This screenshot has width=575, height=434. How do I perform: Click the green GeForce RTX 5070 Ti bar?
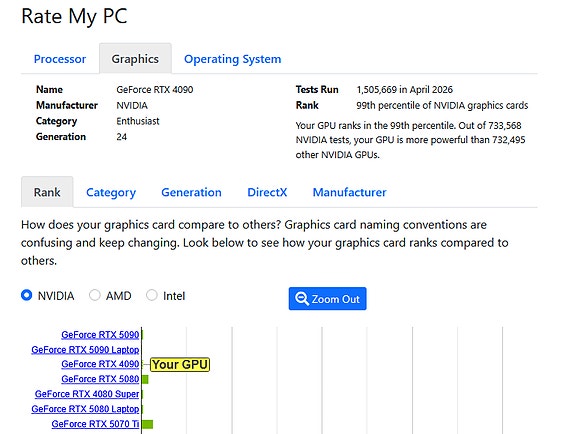pyautogui.click(x=147, y=424)
